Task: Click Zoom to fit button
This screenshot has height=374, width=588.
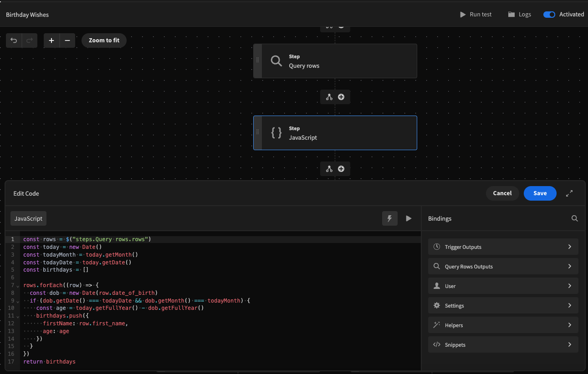Action: coord(104,40)
